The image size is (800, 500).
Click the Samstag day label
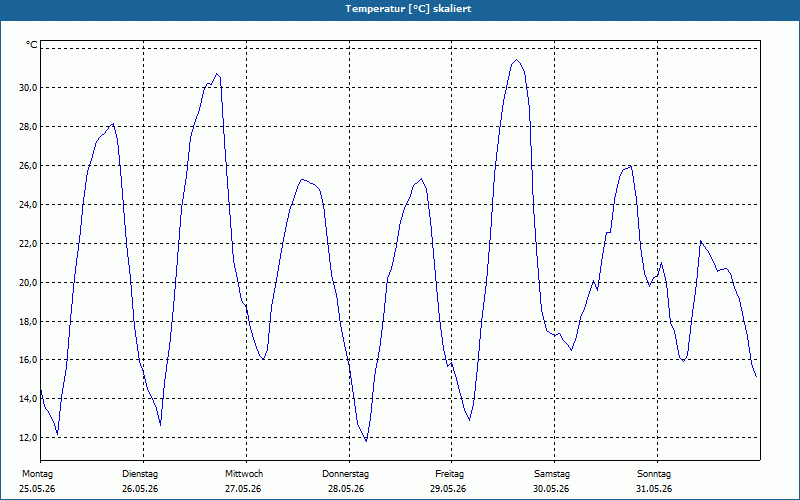click(x=552, y=474)
